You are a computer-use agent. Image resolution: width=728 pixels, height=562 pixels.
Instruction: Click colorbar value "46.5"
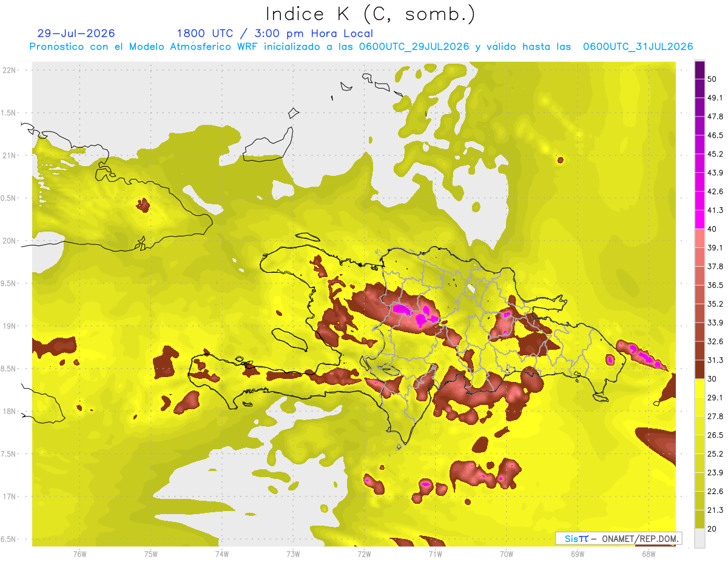tap(715, 135)
